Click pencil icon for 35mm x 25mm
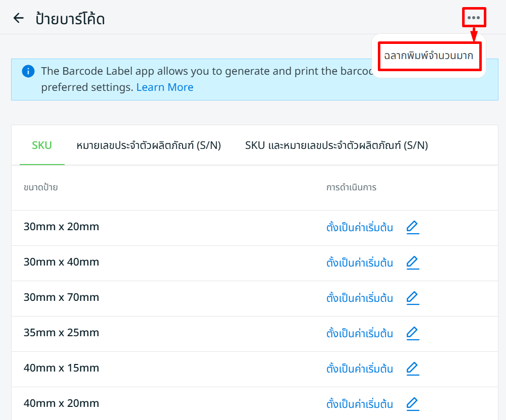 click(x=413, y=333)
